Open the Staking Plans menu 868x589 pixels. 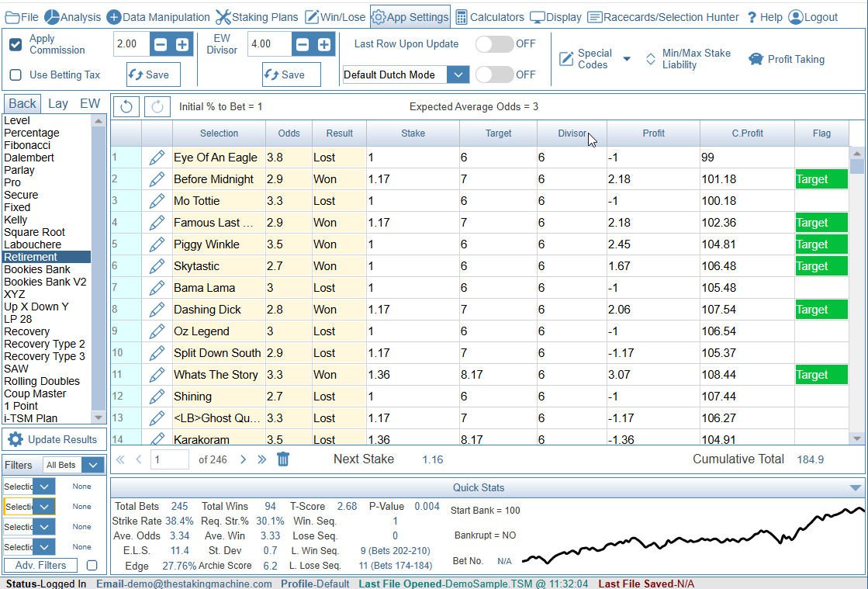pos(257,17)
